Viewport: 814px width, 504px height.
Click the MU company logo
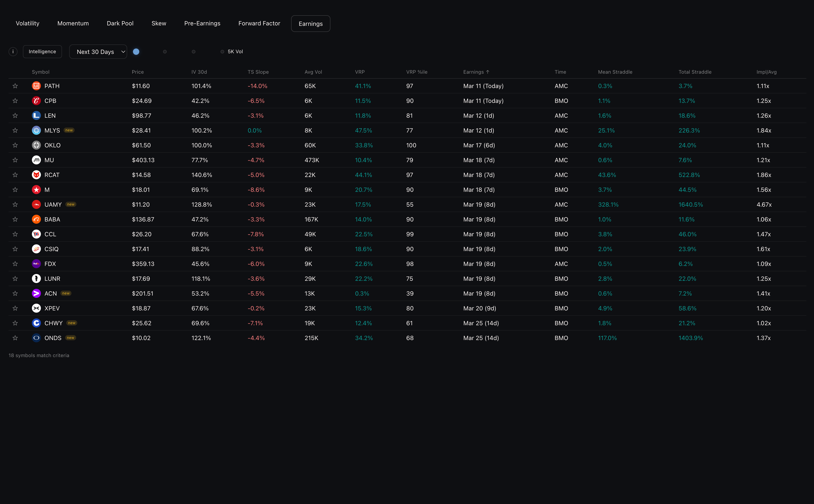pyautogui.click(x=36, y=160)
